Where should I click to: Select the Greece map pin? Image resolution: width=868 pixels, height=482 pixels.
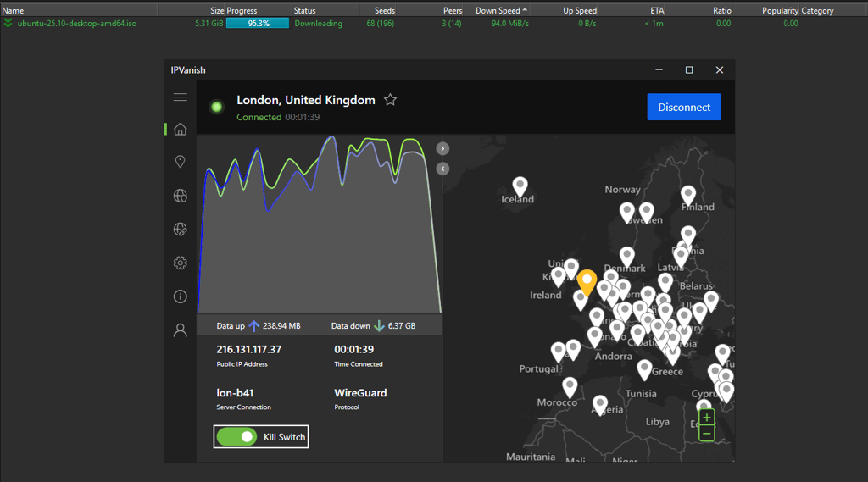pos(644,369)
